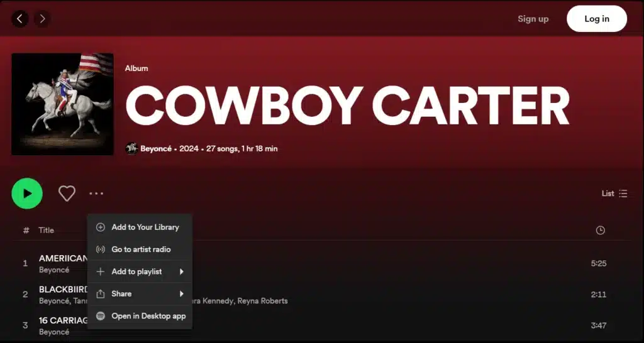This screenshot has width=644, height=343.
Task: Open Beyoncé artist link under track 3
Action: coord(54,332)
